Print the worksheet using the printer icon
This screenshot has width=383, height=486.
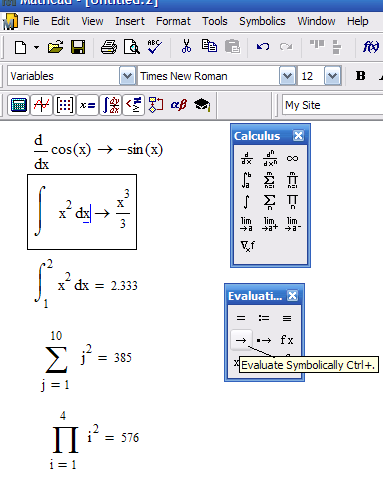pos(109,47)
